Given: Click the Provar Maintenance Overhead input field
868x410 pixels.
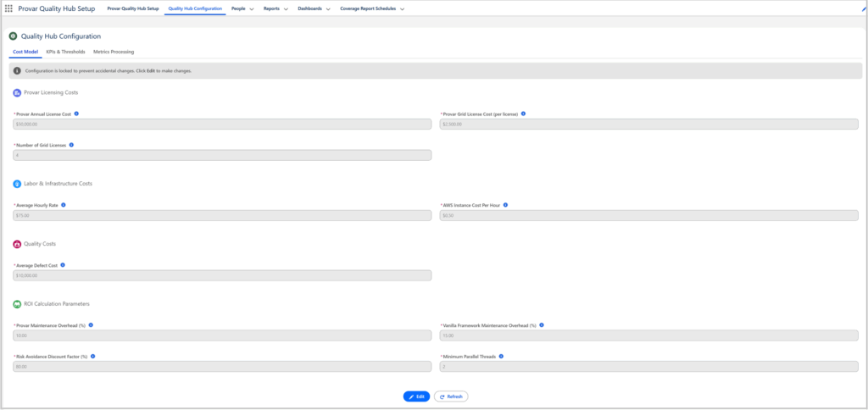Looking at the screenshot, I should (222, 335).
